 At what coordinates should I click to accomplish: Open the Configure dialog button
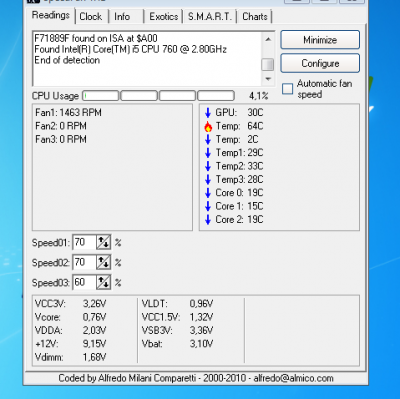[x=320, y=63]
